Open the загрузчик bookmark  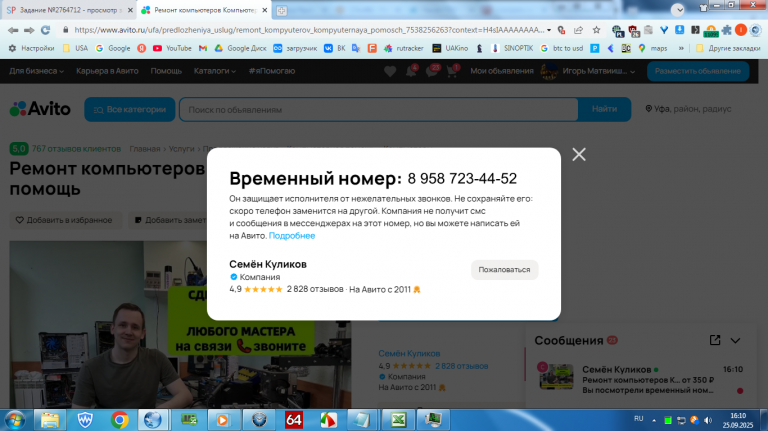click(x=295, y=48)
